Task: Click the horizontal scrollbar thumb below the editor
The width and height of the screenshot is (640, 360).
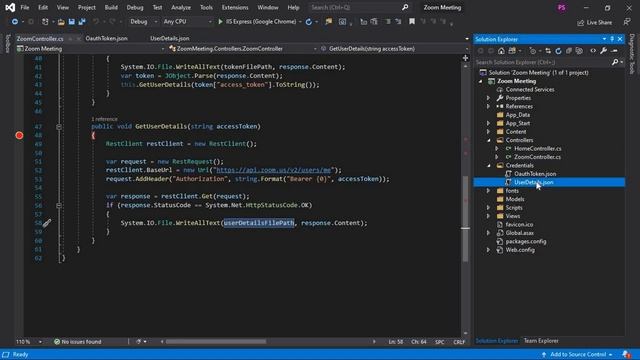Action: pos(216,342)
